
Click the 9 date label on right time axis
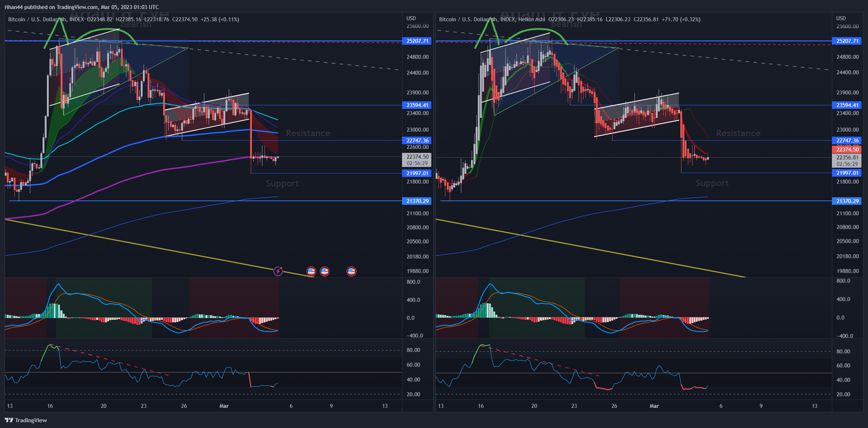[x=761, y=406]
